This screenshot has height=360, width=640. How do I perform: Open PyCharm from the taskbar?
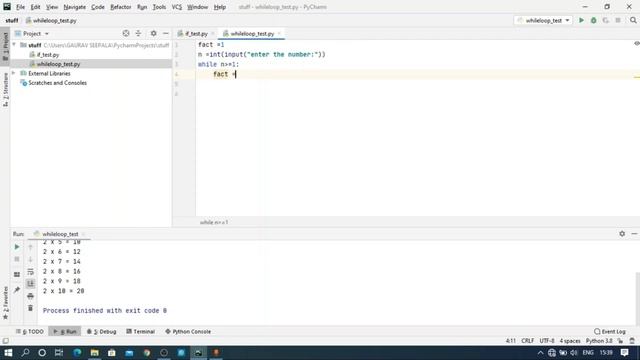198,353
